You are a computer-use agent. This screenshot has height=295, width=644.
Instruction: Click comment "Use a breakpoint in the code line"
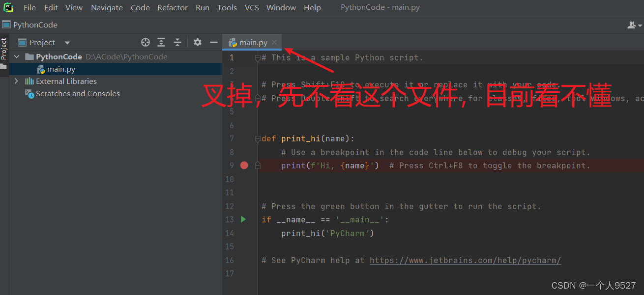436,152
